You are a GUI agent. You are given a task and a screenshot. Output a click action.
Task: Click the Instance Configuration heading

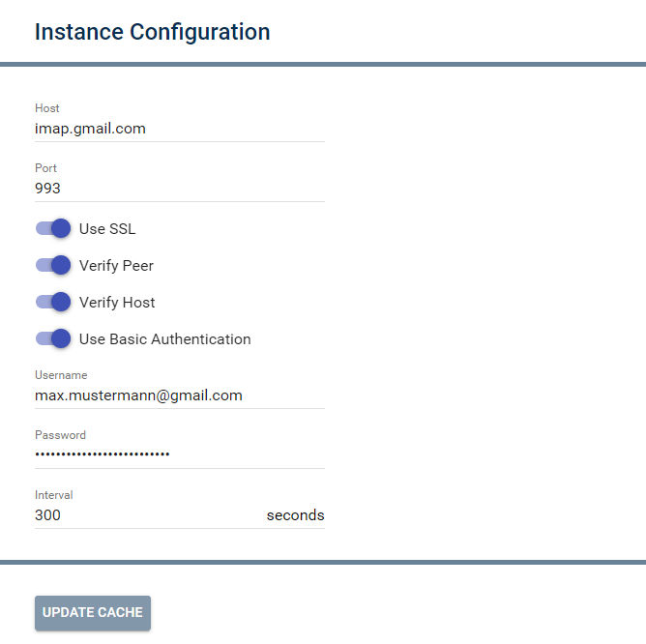152,32
